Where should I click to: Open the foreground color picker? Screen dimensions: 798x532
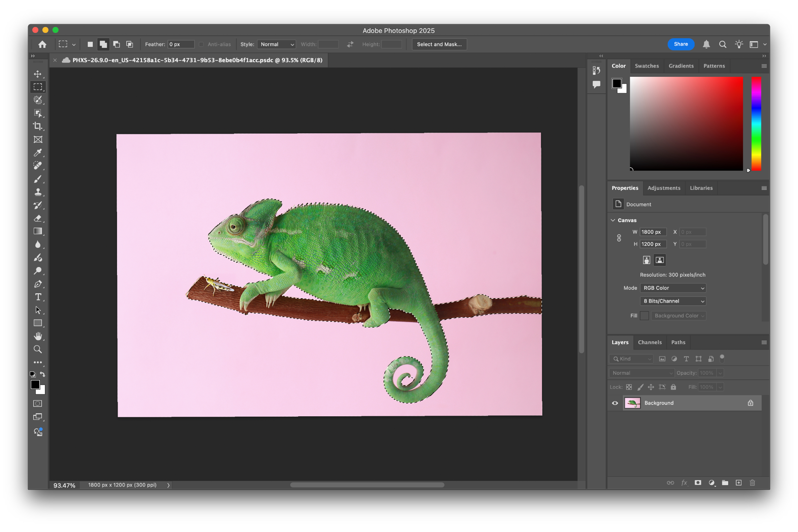36,384
